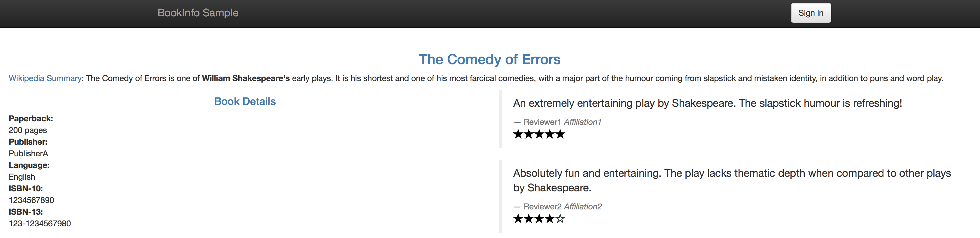Select the Reviewer2 Affiliation2 attribution

pyautogui.click(x=558, y=206)
